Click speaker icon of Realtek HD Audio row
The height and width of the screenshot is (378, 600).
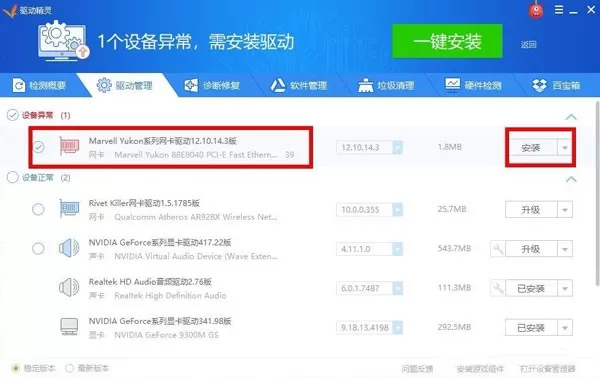point(69,287)
